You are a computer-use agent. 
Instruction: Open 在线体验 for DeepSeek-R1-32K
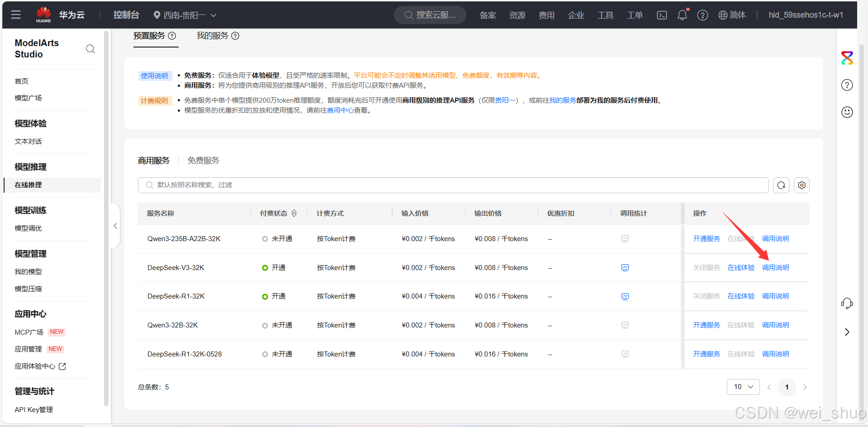(741, 296)
